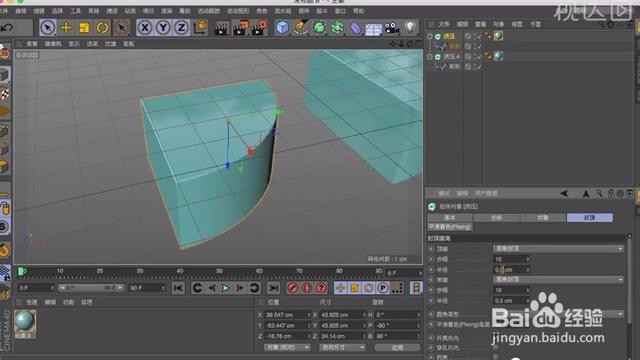The height and width of the screenshot is (360, 640).
Task: Toggle the Parameter P key button
Action: pos(383,288)
